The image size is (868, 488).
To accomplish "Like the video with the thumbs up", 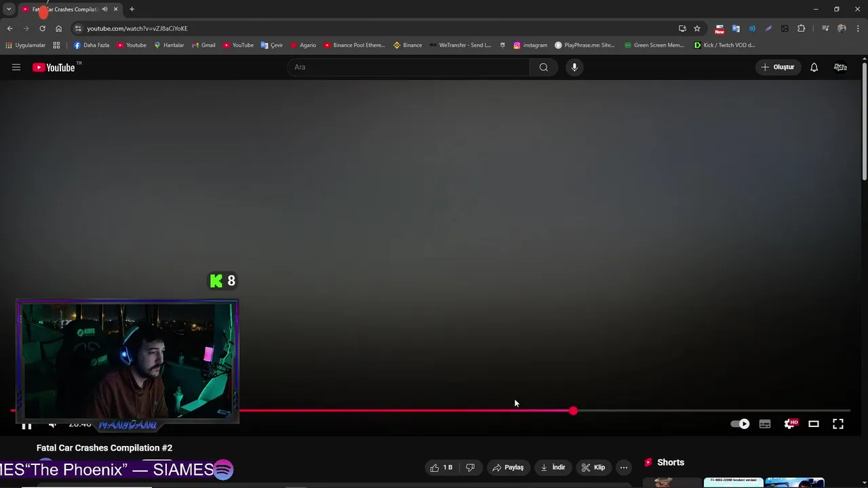I will (x=441, y=467).
